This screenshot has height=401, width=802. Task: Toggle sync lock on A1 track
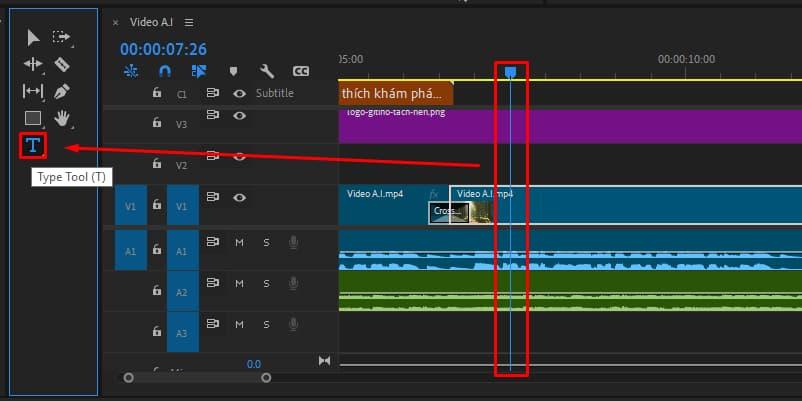[x=213, y=242]
